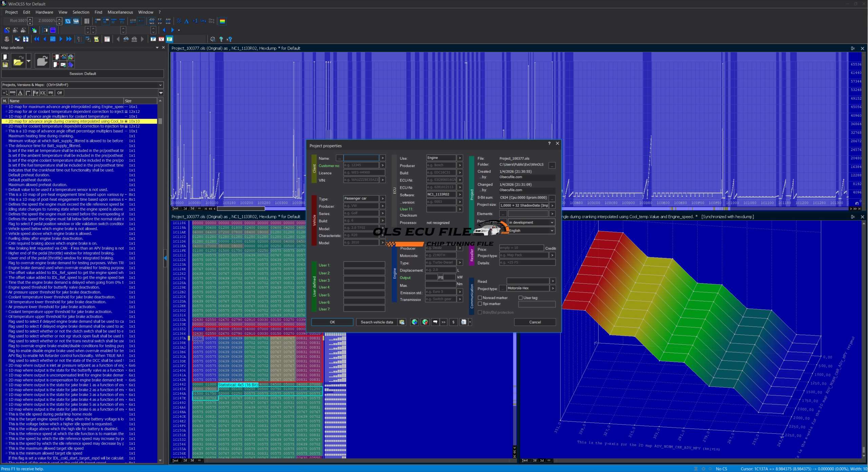Select the 16-bit data display icon
Image resolution: width=868 pixels, height=472 pixels.
click(105, 21)
